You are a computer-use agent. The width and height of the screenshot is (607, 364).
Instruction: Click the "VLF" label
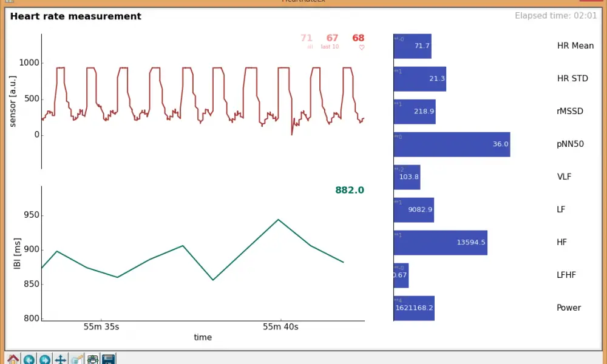pyautogui.click(x=564, y=177)
